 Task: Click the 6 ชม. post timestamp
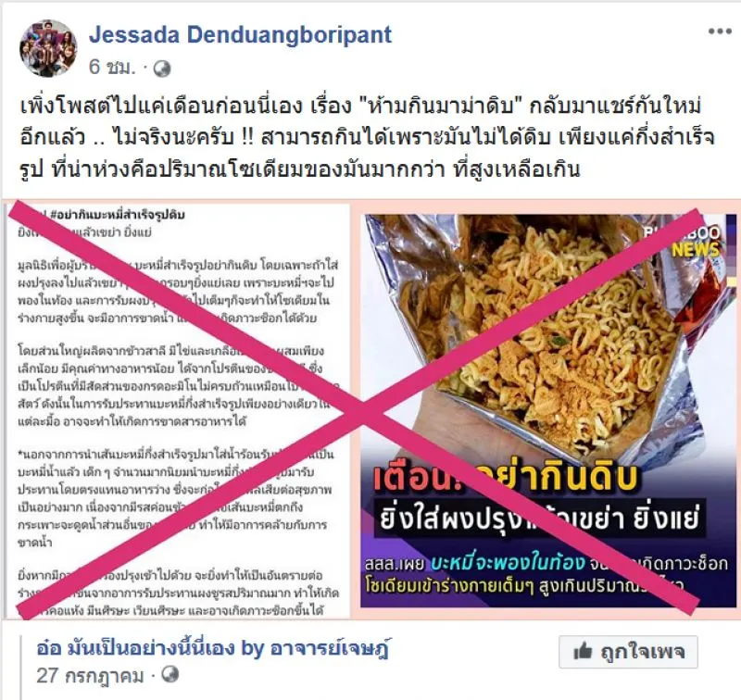coord(112,68)
